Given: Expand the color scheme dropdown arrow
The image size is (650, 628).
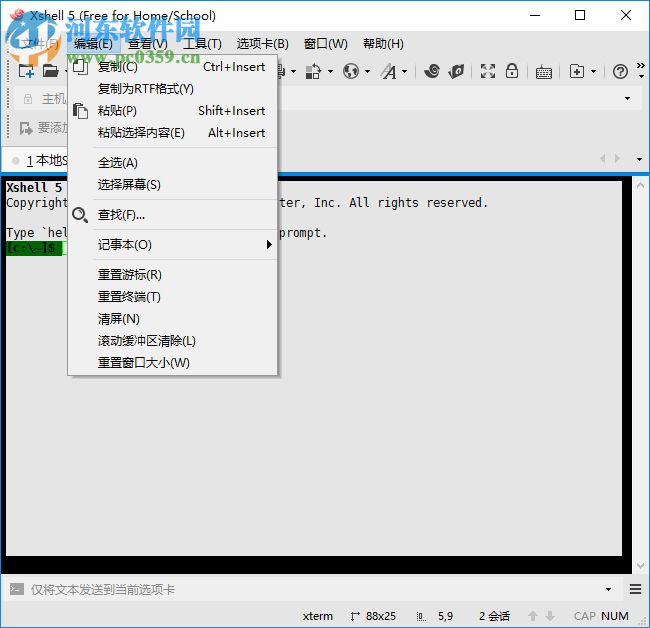Looking at the screenshot, I should [330, 72].
